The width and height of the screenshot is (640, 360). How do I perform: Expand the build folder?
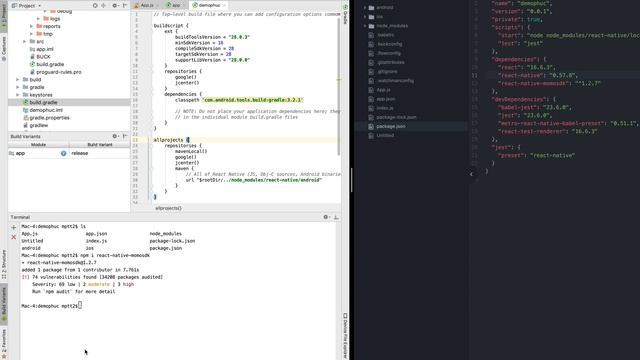pyautogui.click(x=18, y=80)
